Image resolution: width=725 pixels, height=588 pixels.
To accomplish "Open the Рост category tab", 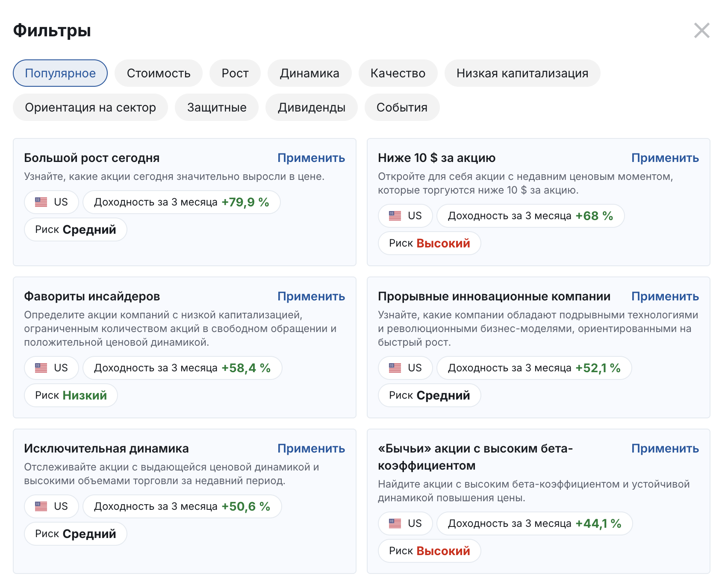I will (235, 73).
